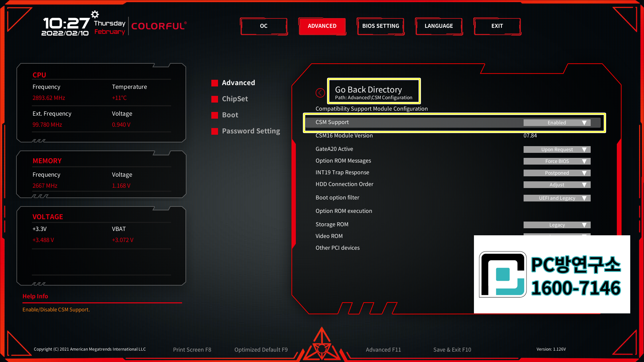
Task: Click Save & Exit F10
Action: [452, 350]
